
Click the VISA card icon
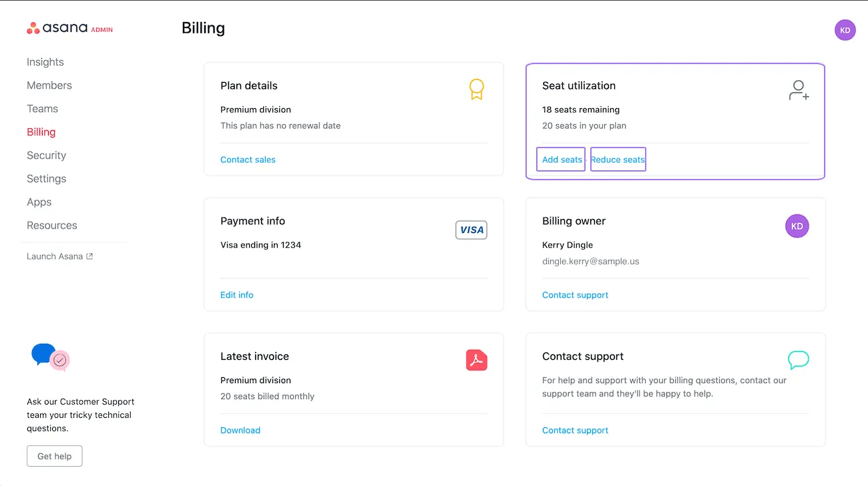pos(471,230)
